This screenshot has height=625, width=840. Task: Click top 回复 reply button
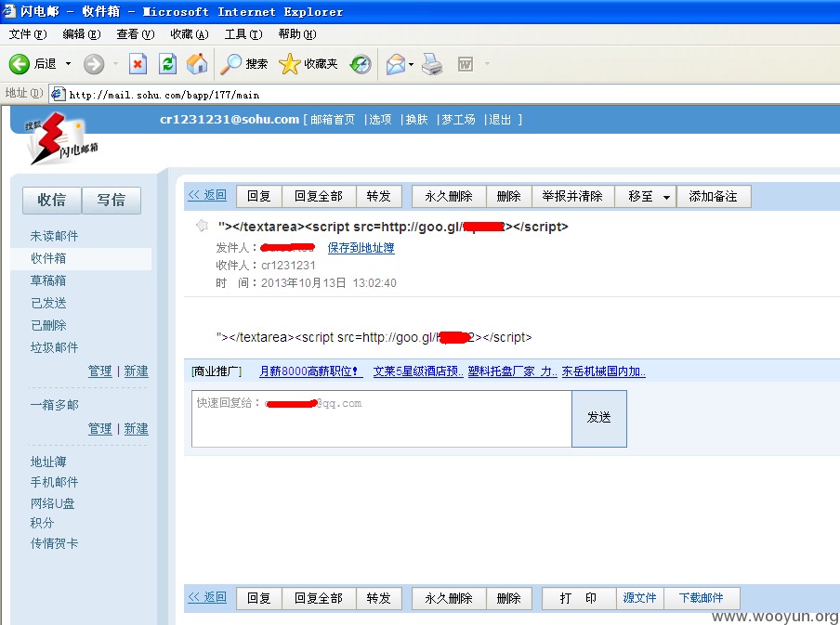pos(258,196)
